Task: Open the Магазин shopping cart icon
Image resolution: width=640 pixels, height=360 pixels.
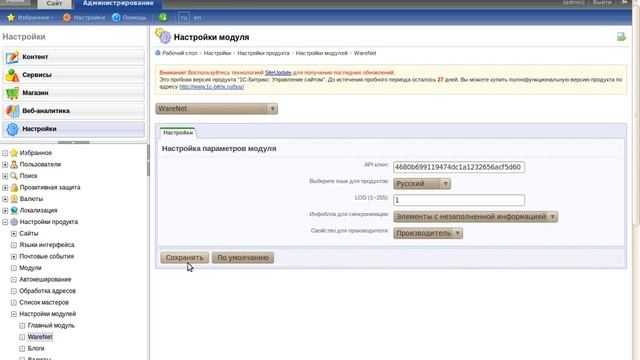Action: point(12,93)
